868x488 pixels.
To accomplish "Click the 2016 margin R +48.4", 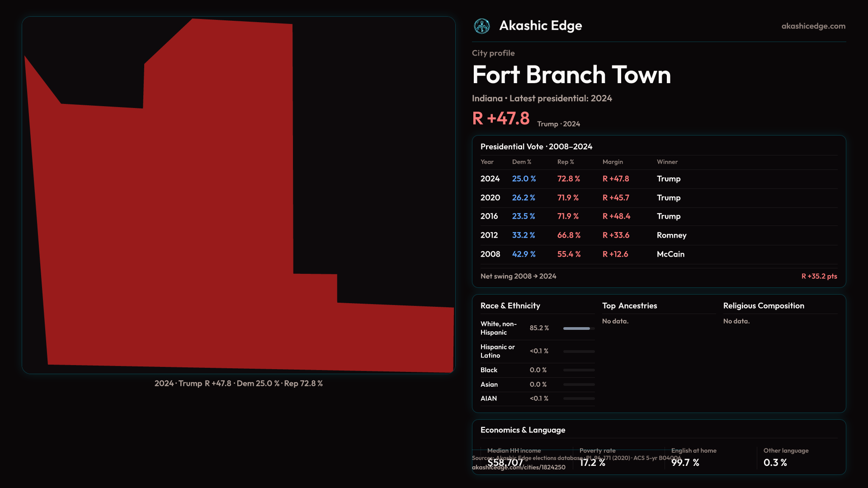I will pos(616,216).
